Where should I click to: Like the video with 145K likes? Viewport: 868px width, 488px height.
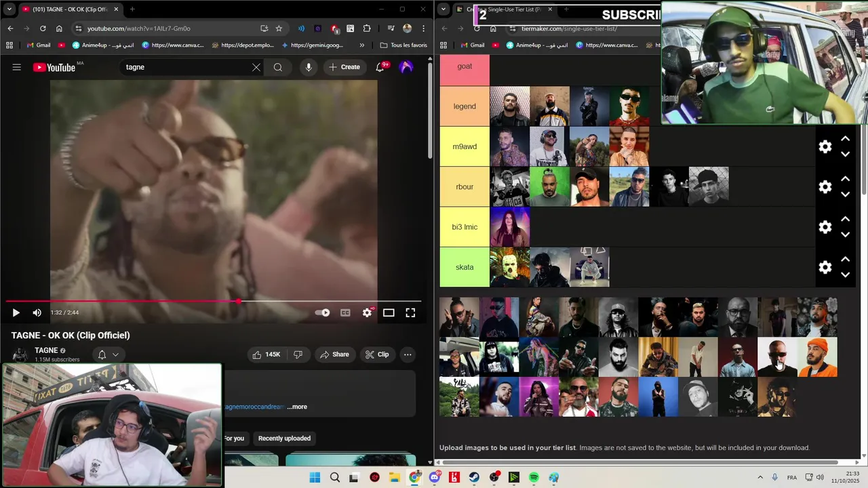(x=266, y=354)
